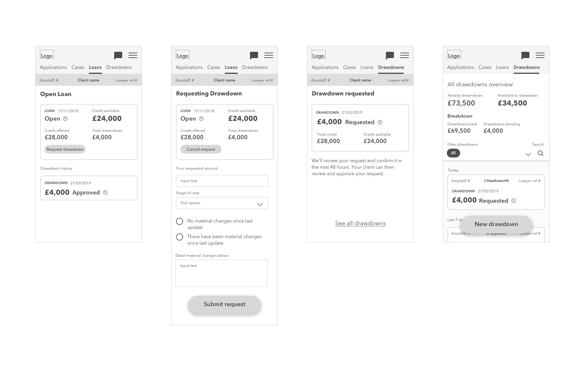The height and width of the screenshot is (367, 588).
Task: Select There have been material changes option
Action: point(180,237)
